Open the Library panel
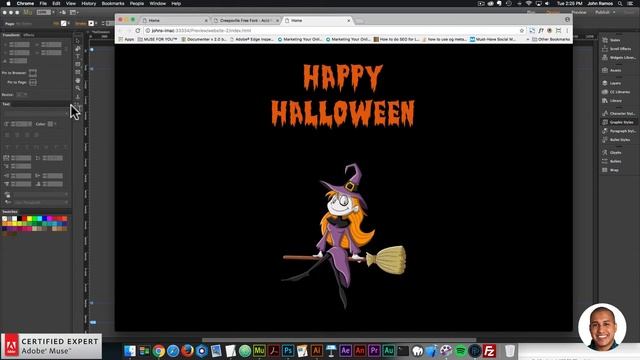Screen dimensions: 640x360 612,100
